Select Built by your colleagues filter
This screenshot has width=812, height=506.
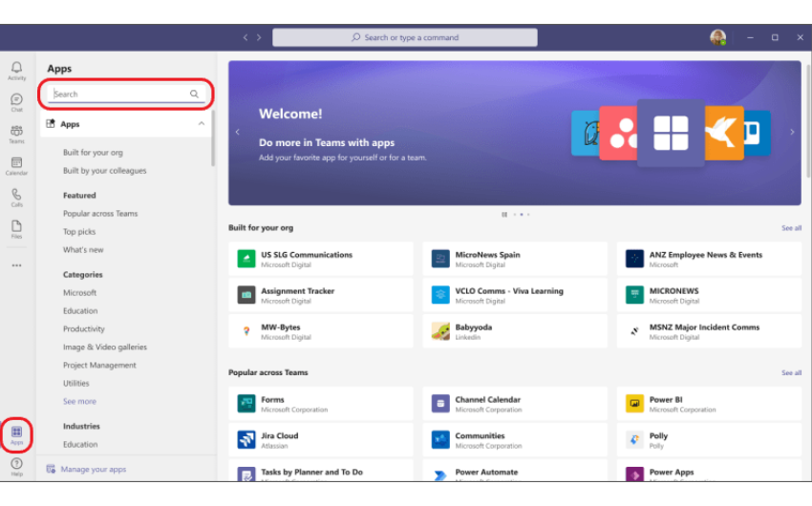105,170
